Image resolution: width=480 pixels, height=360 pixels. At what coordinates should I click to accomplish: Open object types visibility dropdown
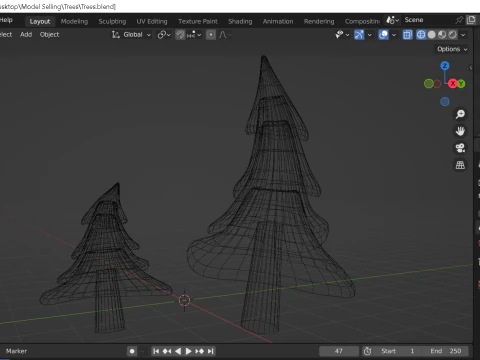342,35
